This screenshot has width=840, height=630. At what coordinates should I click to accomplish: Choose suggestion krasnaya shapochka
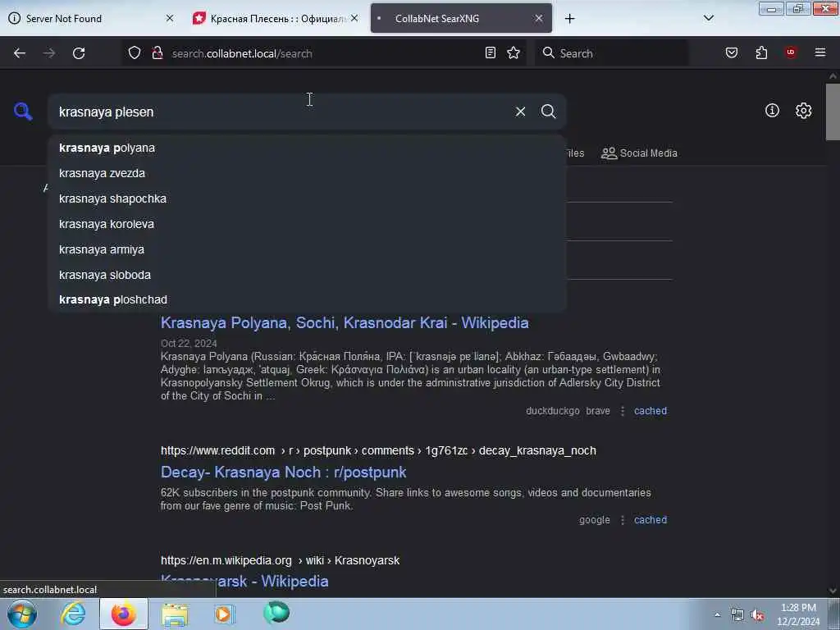[x=307, y=199]
